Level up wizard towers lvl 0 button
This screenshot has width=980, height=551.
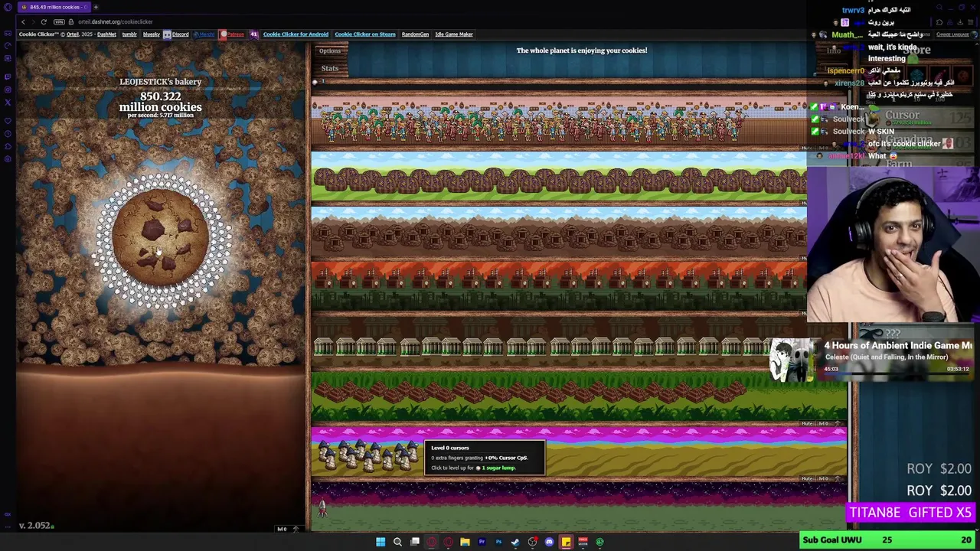tap(831, 478)
